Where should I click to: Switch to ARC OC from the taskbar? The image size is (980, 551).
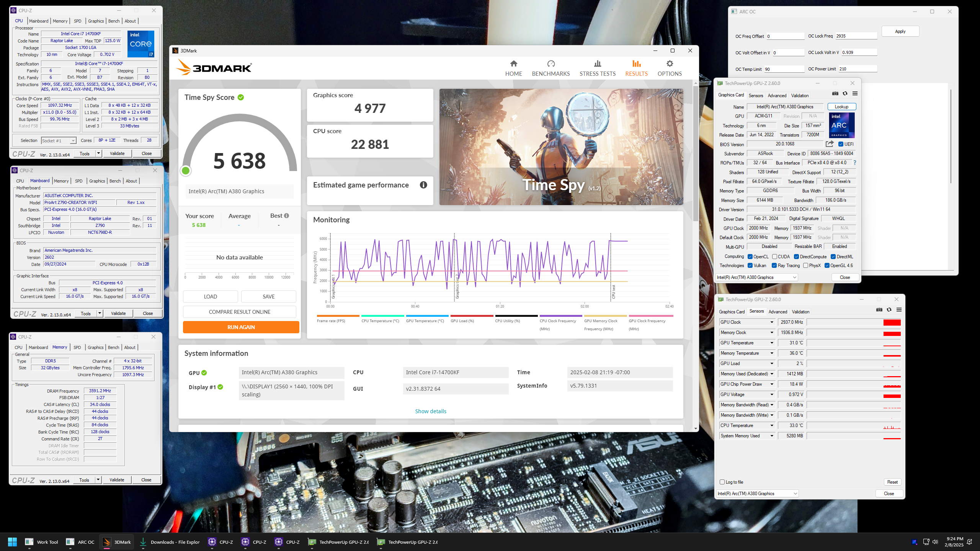(x=80, y=542)
